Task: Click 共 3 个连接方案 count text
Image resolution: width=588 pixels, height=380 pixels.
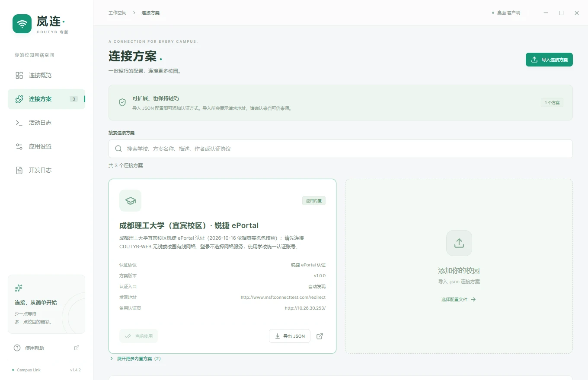Action: click(125, 165)
